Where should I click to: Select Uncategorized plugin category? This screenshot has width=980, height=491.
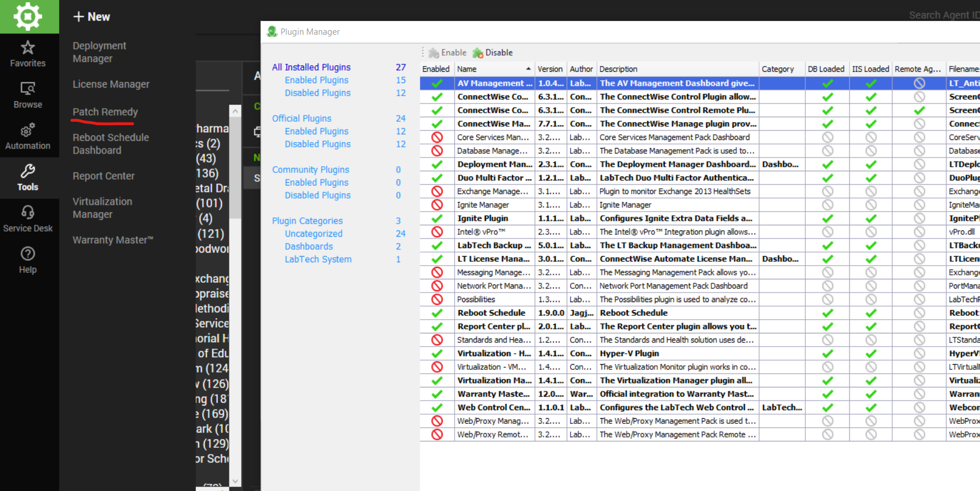point(314,234)
